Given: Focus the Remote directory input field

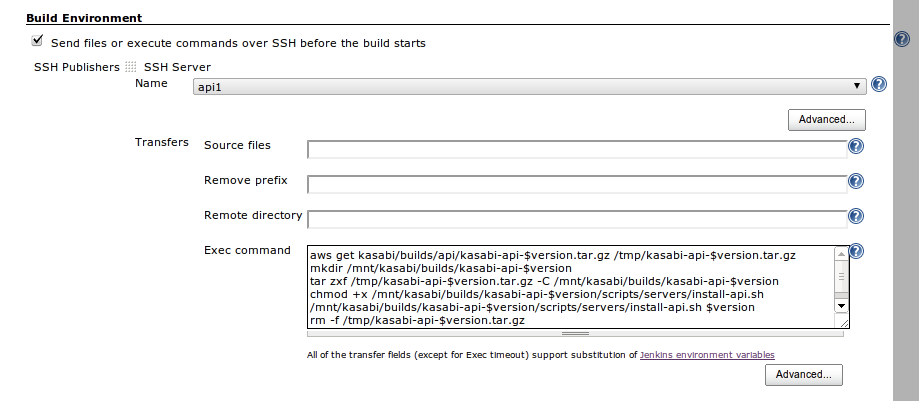Looking at the screenshot, I should pos(577,220).
